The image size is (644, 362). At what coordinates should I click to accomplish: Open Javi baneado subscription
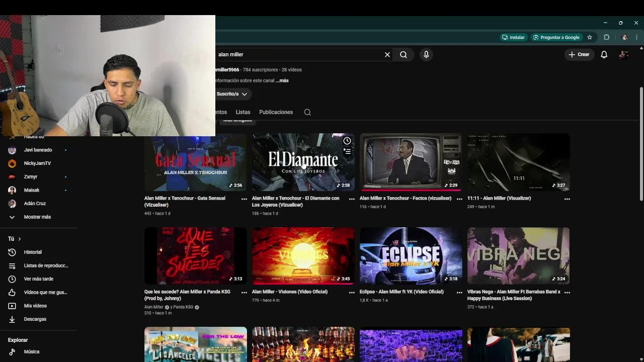[x=38, y=150]
